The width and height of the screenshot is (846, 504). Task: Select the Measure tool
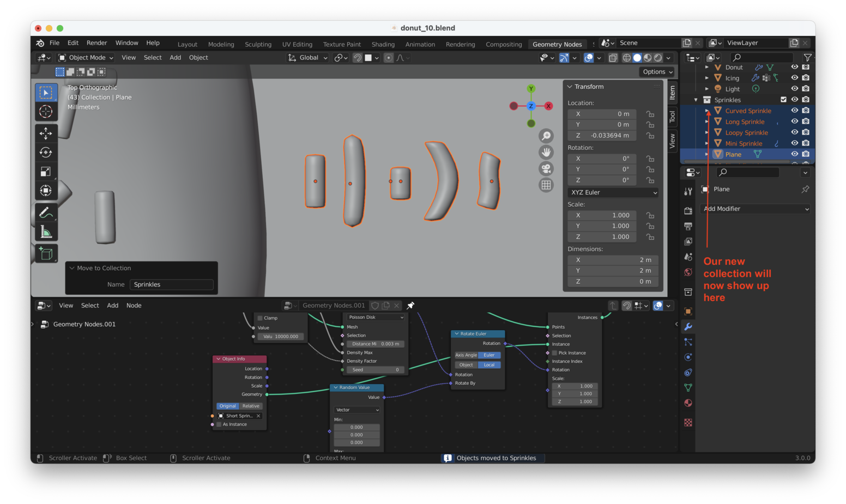pos(46,233)
